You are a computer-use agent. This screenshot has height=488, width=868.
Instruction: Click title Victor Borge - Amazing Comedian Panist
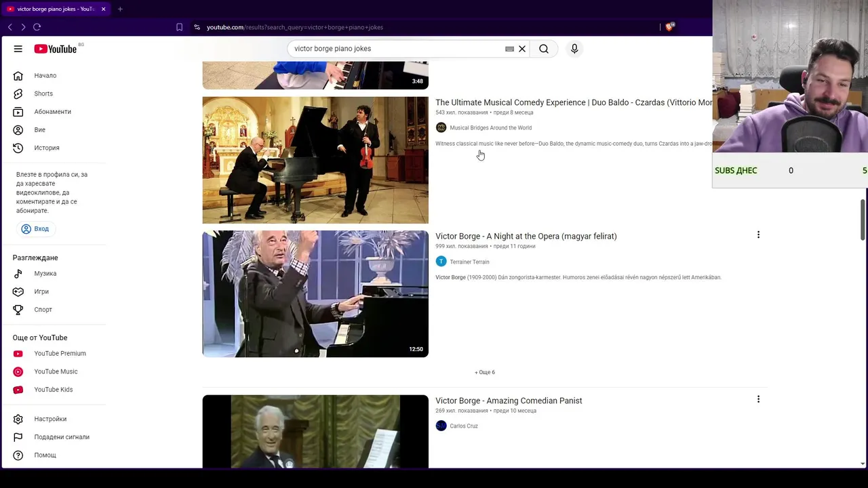point(509,401)
